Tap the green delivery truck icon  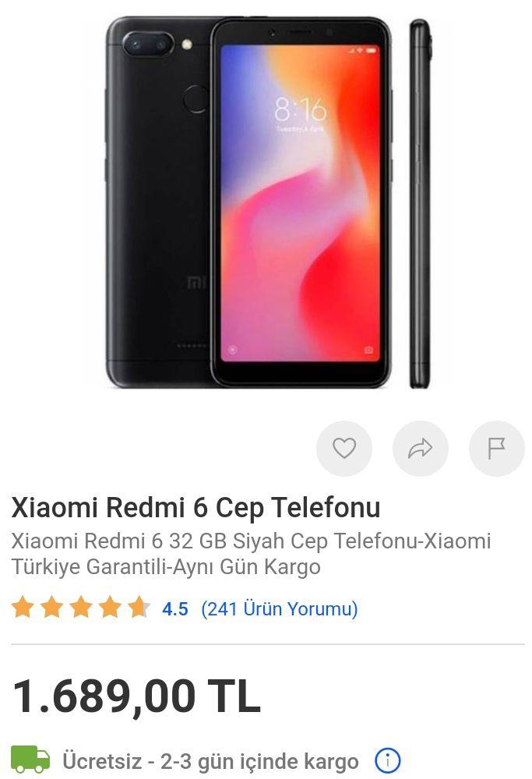pyautogui.click(x=30, y=760)
